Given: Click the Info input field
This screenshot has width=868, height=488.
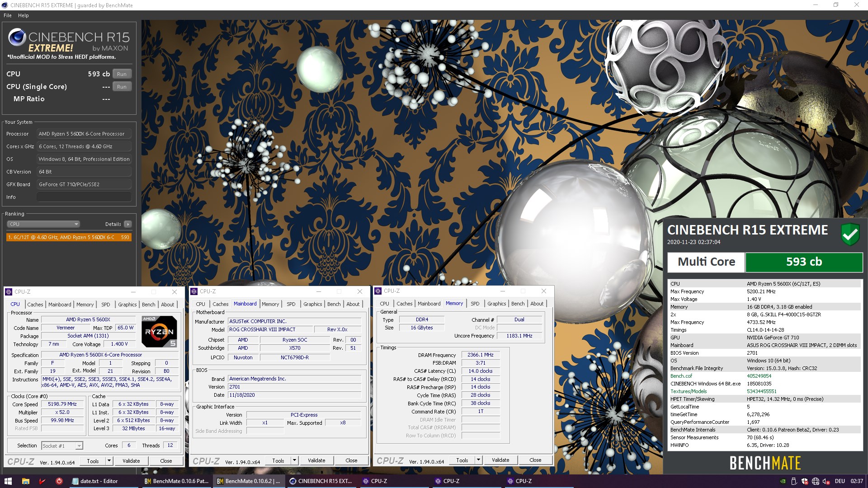Looking at the screenshot, I should 84,197.
